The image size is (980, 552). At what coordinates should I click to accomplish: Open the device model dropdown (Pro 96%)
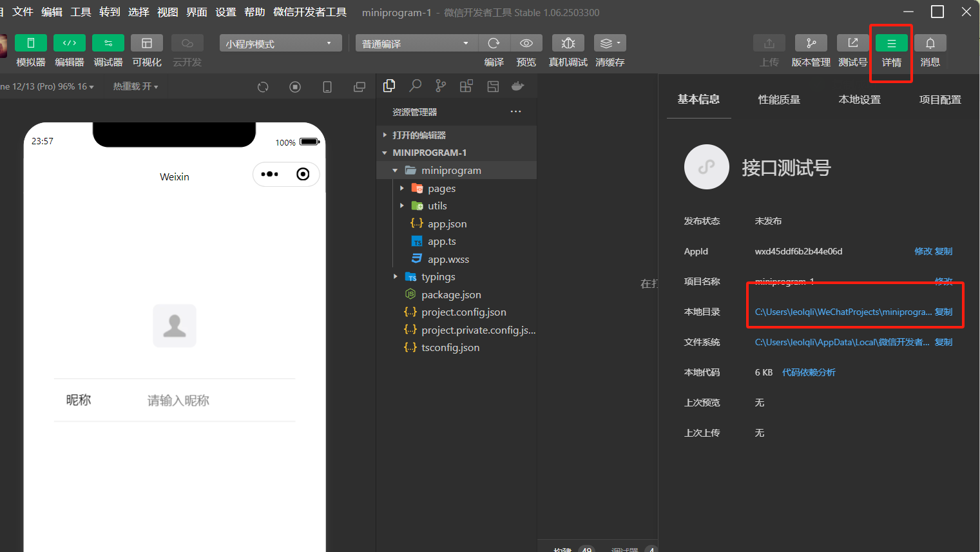47,86
